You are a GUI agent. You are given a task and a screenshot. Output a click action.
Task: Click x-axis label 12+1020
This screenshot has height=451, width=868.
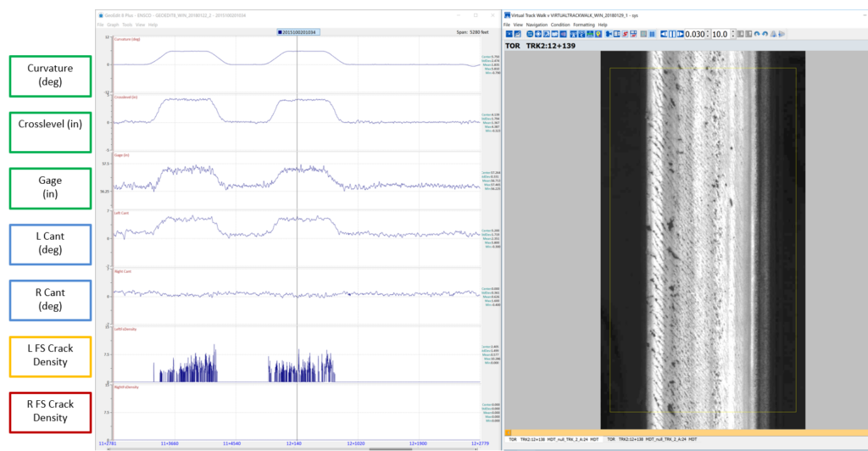(356, 443)
